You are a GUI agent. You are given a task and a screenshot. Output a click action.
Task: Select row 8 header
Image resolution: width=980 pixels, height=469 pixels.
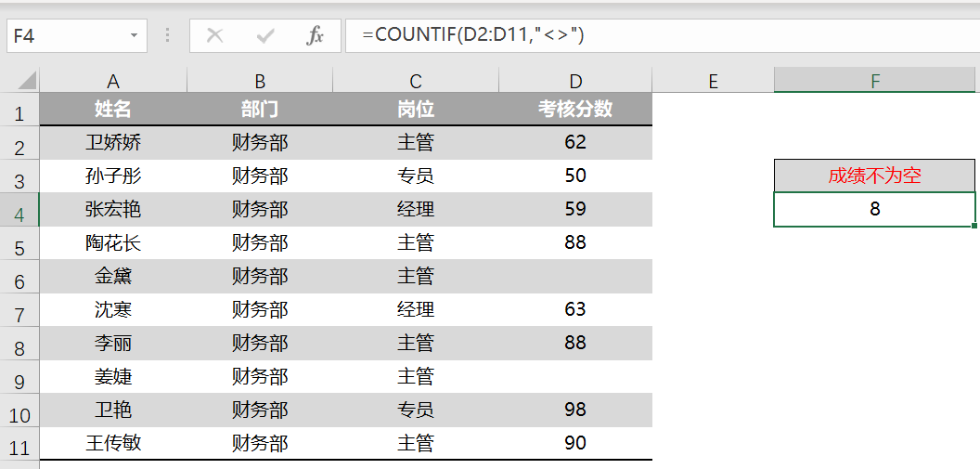(19, 344)
